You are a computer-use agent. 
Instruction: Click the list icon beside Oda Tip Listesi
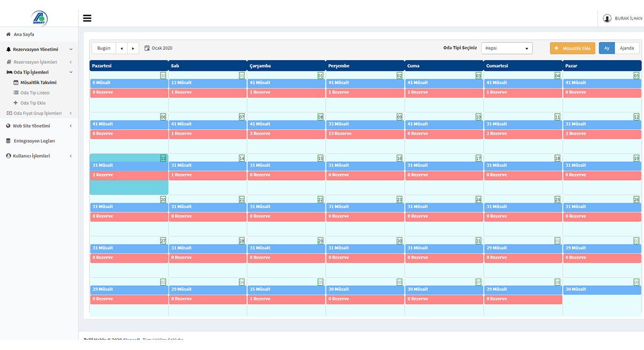click(x=16, y=93)
